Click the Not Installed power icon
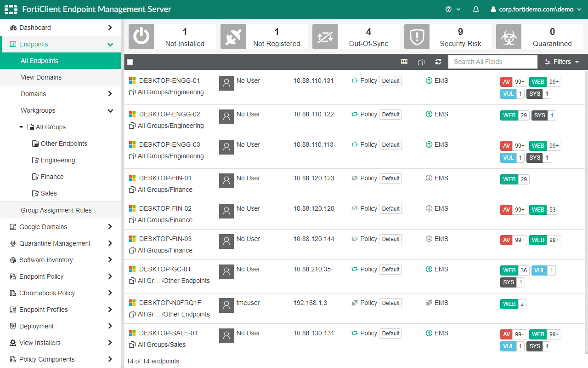Screen dimensions: 588x368 coord(141,37)
